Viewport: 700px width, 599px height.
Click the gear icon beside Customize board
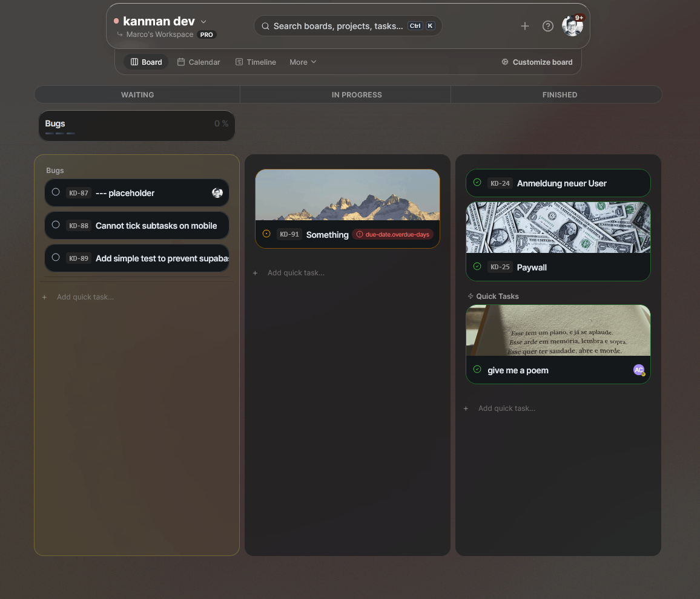pyautogui.click(x=505, y=62)
